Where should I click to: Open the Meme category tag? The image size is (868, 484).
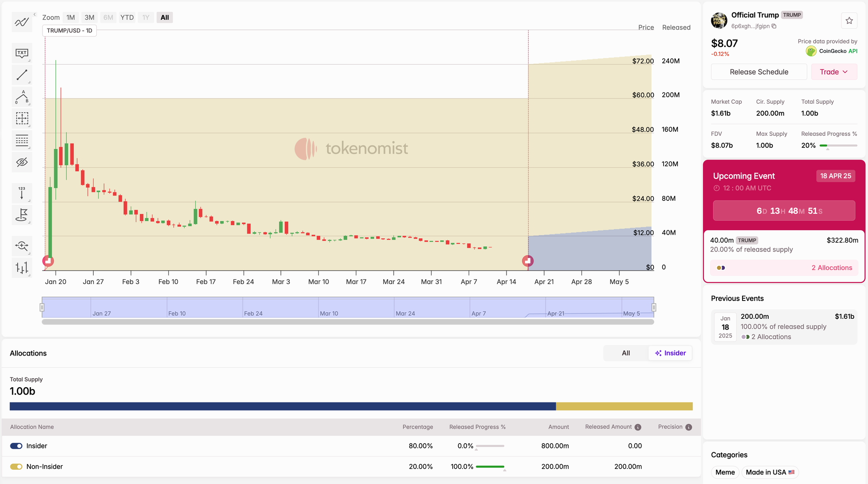725,472
